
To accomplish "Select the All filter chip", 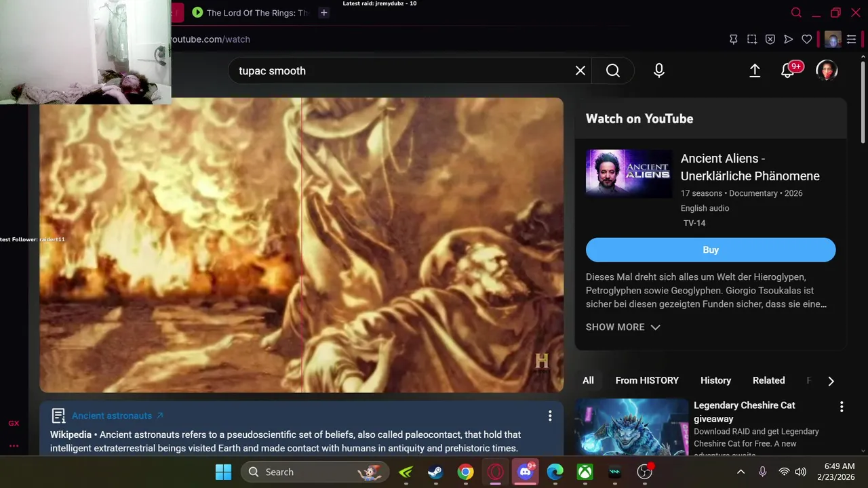I will tap(588, 380).
